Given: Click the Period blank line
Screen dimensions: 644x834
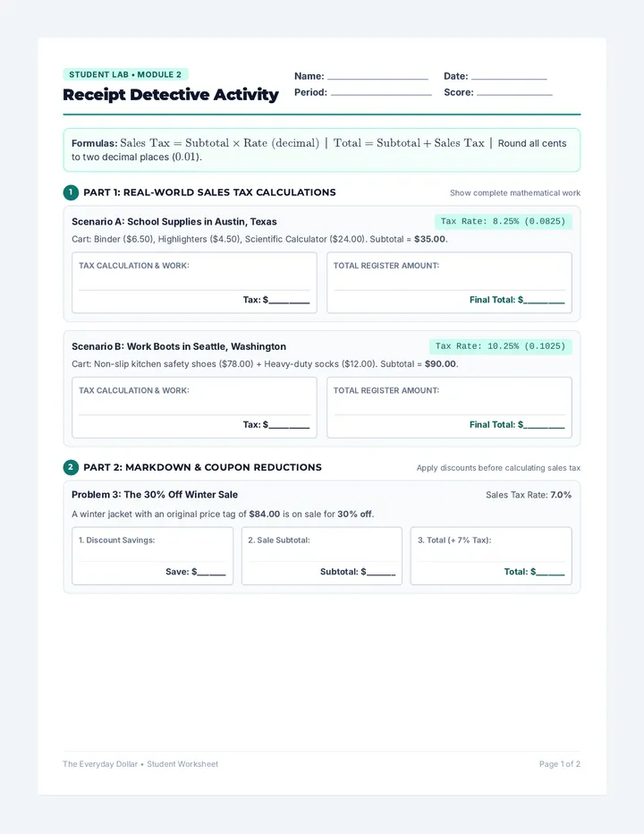Looking at the screenshot, I should tap(381, 95).
